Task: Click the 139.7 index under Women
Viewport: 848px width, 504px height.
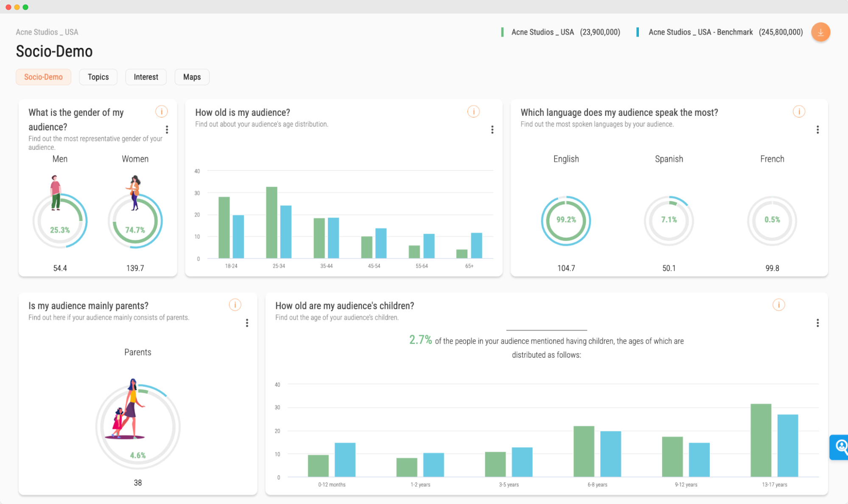Action: 135,268
